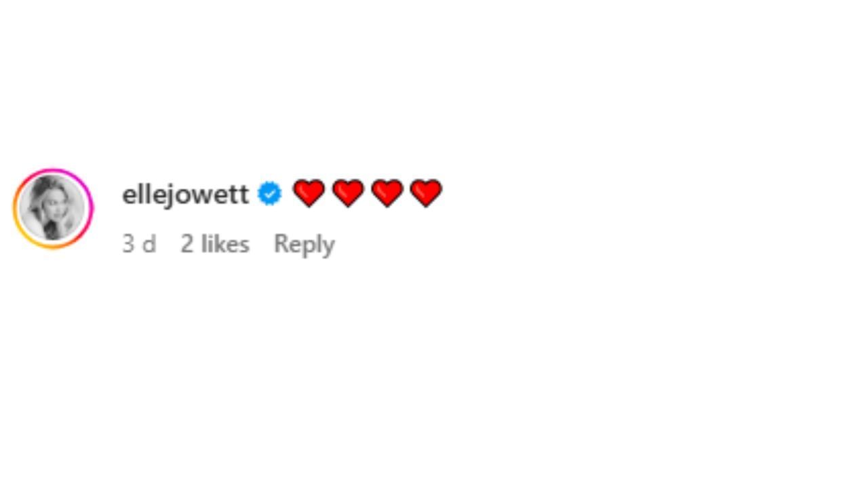
Task: Click the black-and-white avatar photo
Action: 53,208
